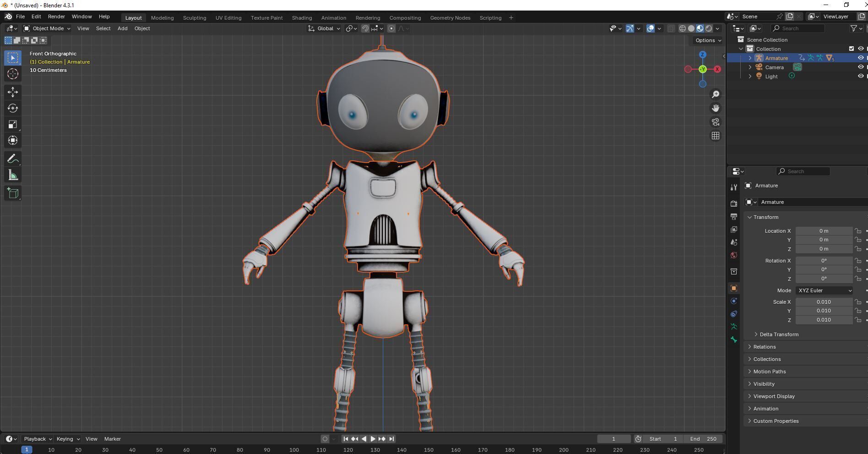Hide the Camera in the outliner

(861, 67)
